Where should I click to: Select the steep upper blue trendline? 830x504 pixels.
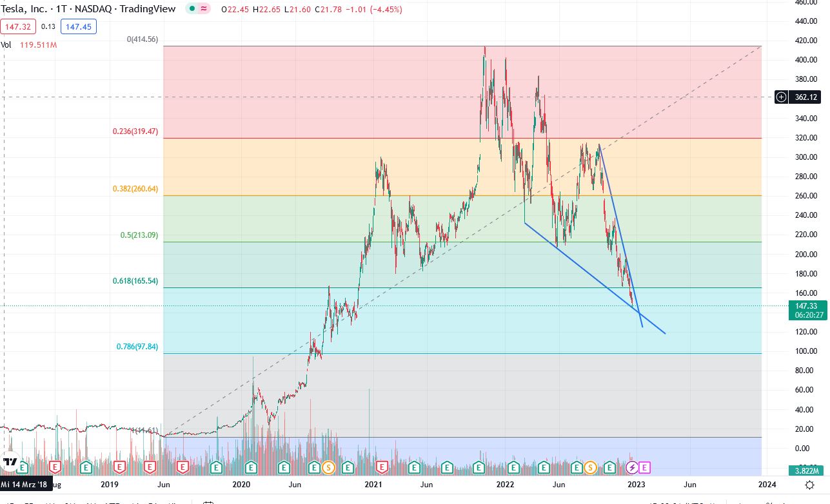click(x=621, y=236)
